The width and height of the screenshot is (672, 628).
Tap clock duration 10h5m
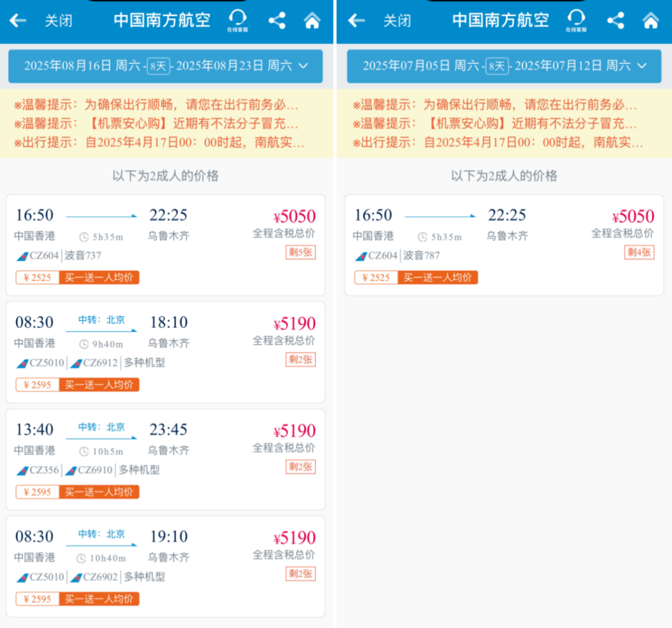coord(101,451)
